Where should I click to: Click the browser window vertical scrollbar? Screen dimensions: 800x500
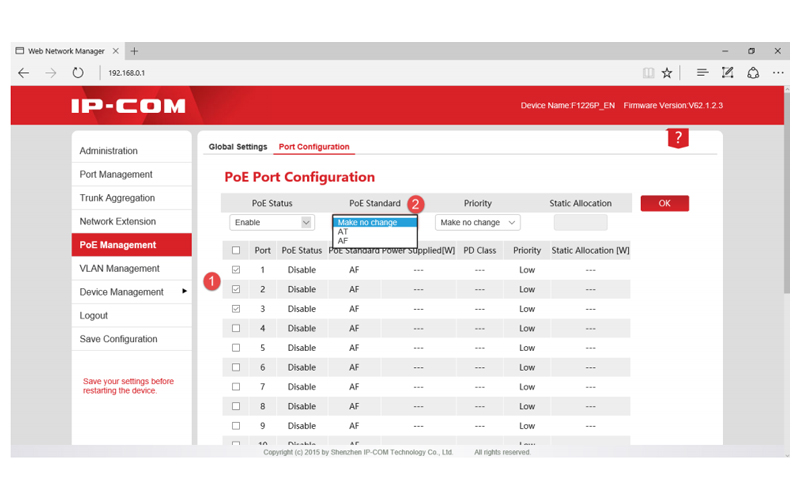click(x=787, y=191)
